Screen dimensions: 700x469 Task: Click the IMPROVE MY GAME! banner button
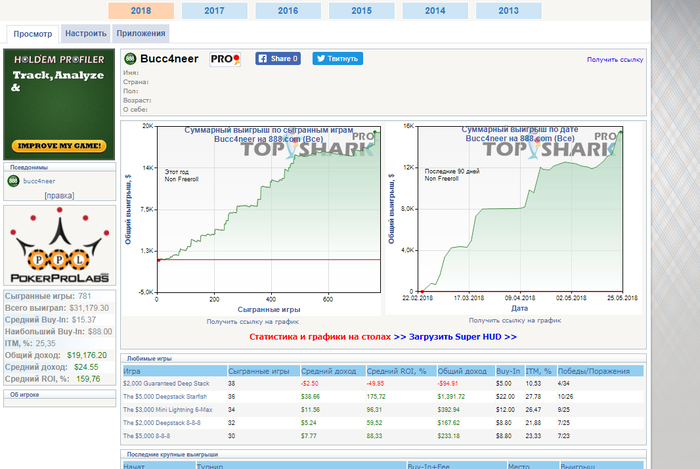tap(59, 145)
